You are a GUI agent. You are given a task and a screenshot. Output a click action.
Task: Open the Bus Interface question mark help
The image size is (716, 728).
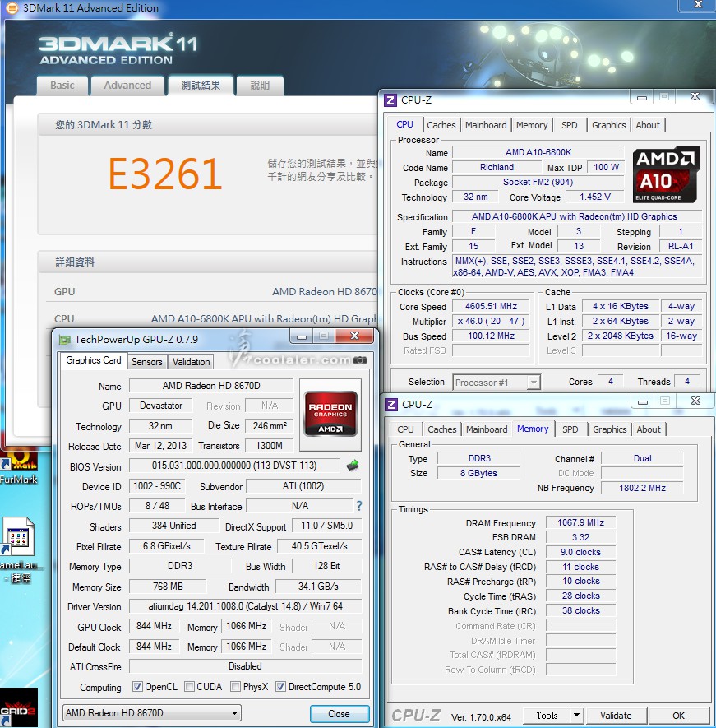click(359, 506)
